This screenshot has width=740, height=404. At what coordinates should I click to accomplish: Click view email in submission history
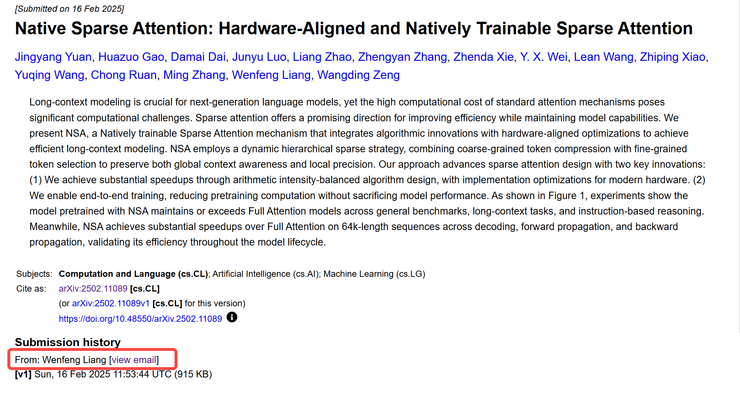(x=134, y=360)
